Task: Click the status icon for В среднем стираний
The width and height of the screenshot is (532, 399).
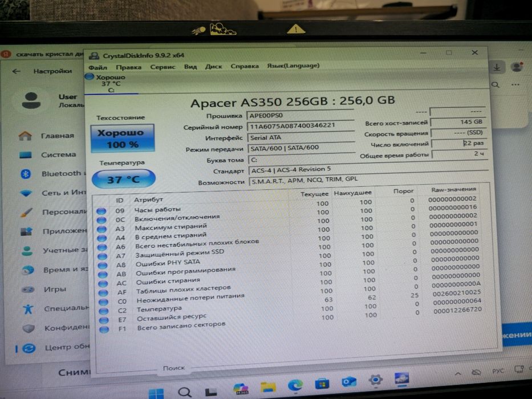Action: pyautogui.click(x=102, y=238)
